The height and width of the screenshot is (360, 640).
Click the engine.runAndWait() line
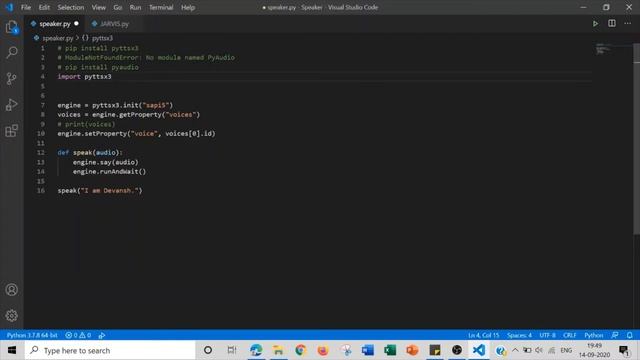click(x=109, y=171)
